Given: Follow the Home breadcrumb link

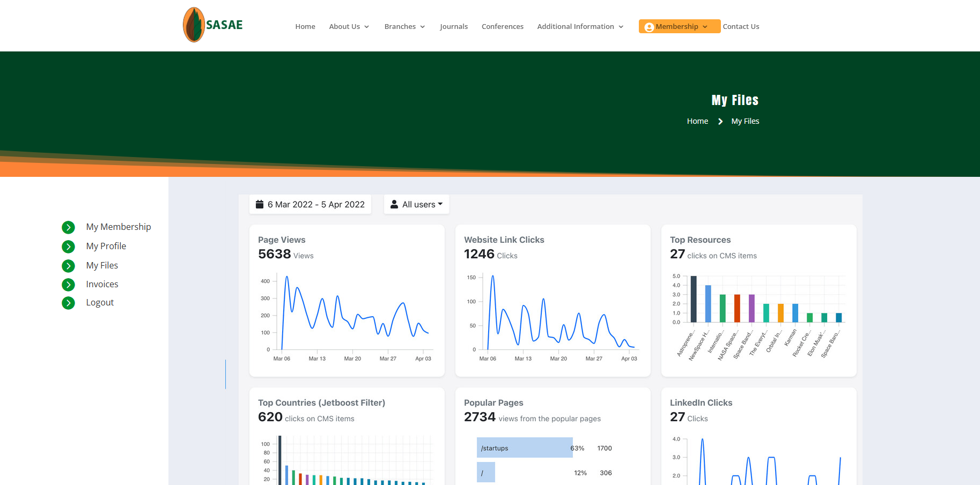Looking at the screenshot, I should tap(697, 121).
